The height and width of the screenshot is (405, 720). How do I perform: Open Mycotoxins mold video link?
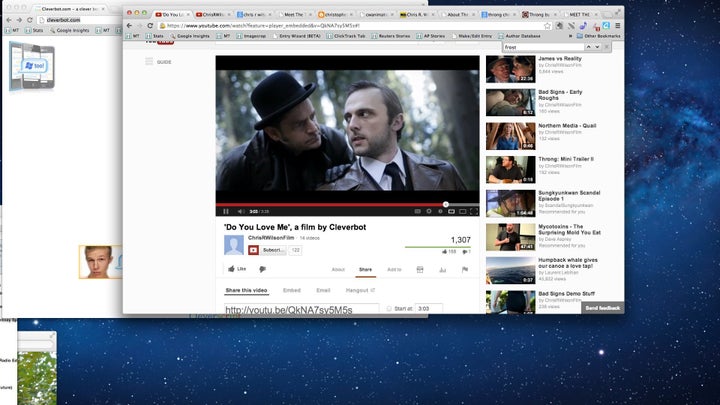coord(569,230)
